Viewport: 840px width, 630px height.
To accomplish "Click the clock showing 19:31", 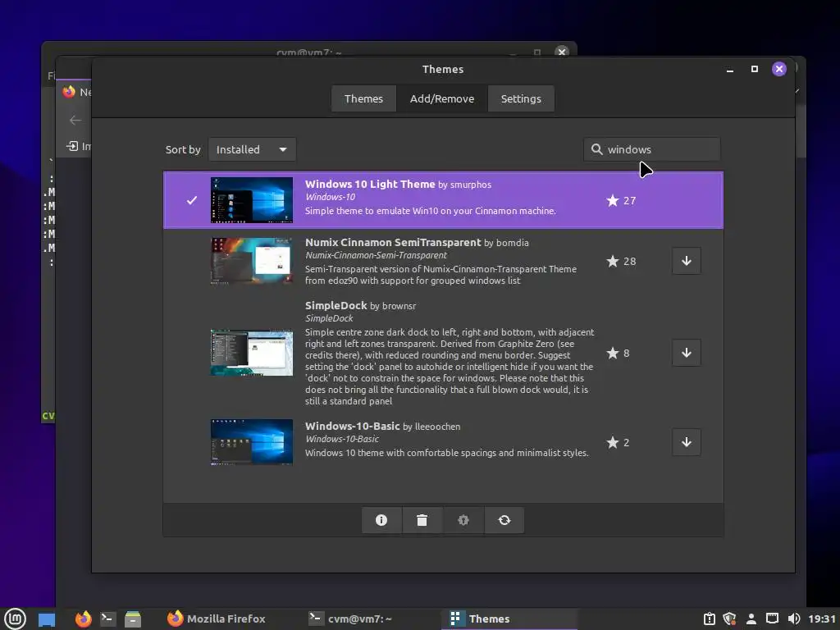I will click(x=822, y=619).
